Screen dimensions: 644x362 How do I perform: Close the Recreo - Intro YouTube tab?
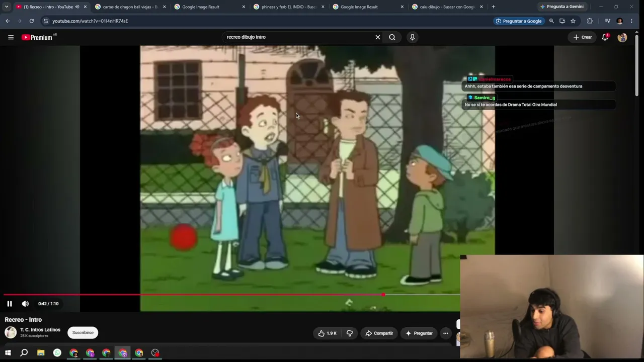coord(85,7)
